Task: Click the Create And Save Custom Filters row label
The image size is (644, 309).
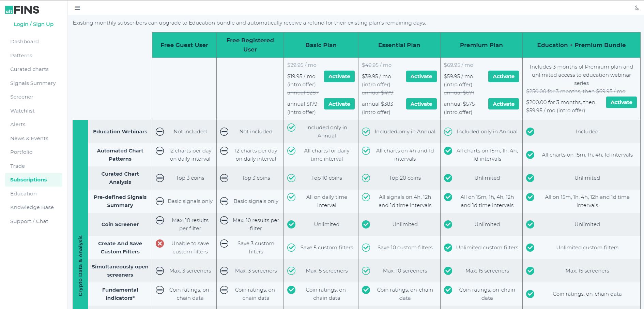Action: click(120, 248)
